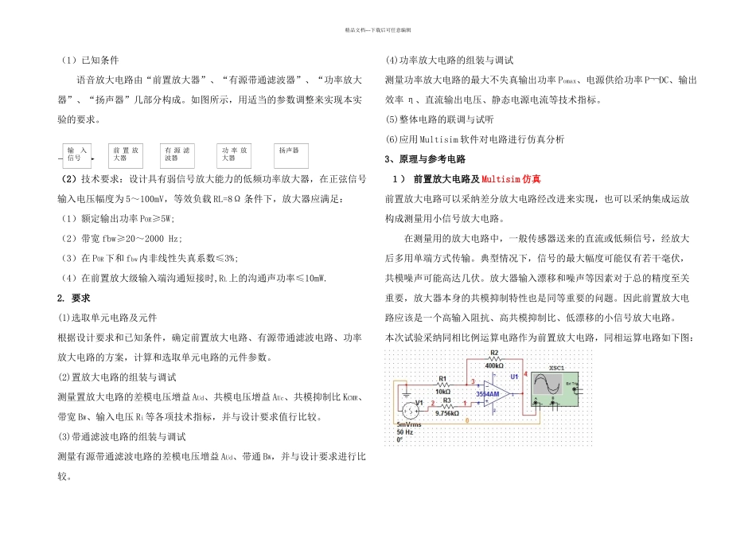Click the line "(2) 带宽 fbw≥20～2000 Hz"
Image resolution: width=756 pixels, height=535 pixels.
(122, 238)
